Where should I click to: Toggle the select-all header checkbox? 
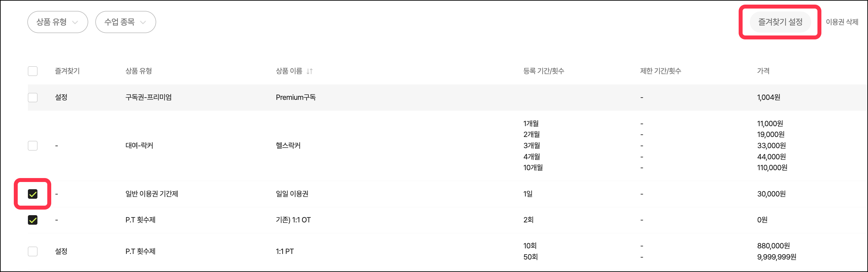pos(33,71)
